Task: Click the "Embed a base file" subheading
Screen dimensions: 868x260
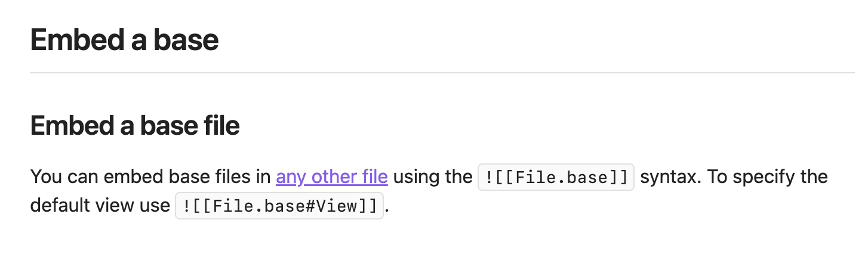Action: [135, 126]
